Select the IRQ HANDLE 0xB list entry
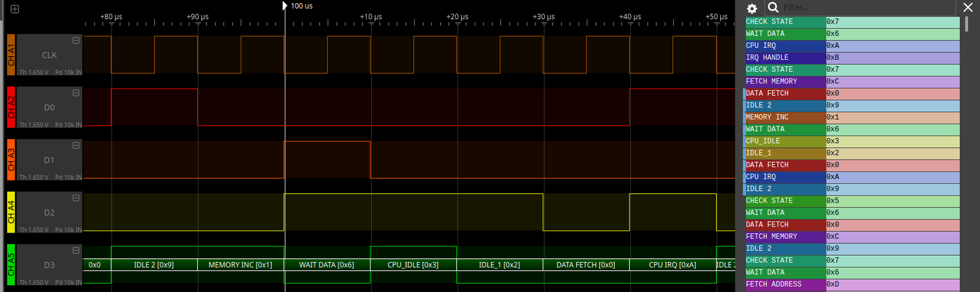This screenshot has width=980, height=292. click(851, 58)
